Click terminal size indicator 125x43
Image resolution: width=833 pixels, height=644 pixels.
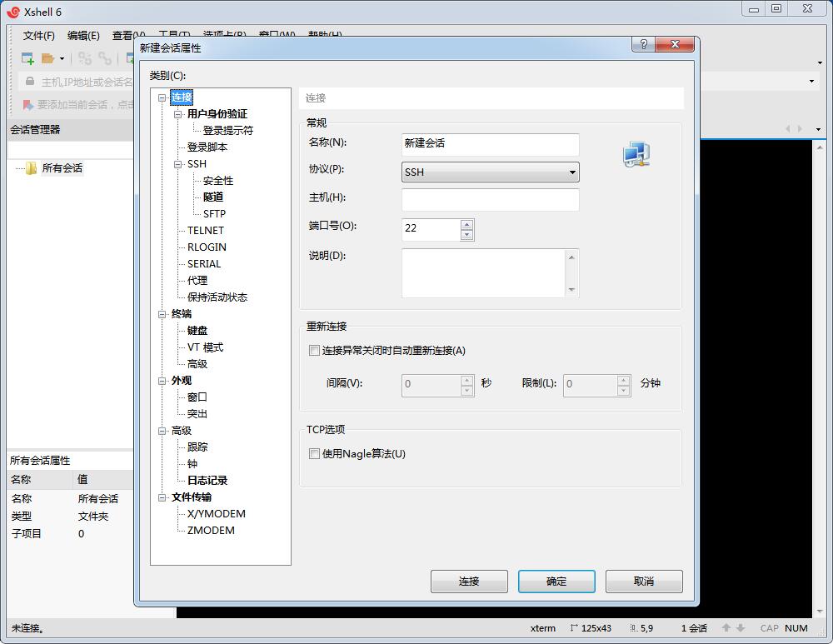(591, 628)
